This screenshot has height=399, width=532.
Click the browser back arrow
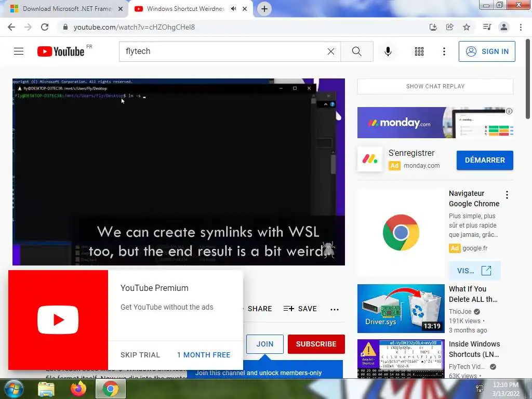pyautogui.click(x=11, y=27)
